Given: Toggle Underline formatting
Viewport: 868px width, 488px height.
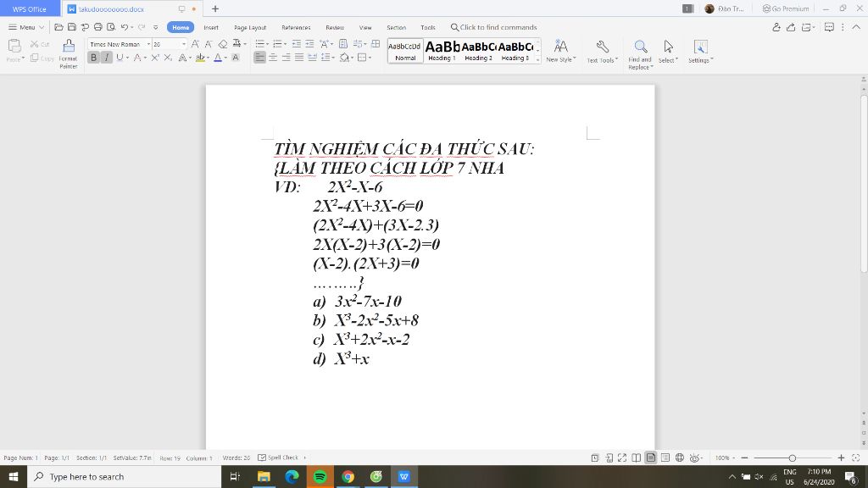Looking at the screenshot, I should (119, 58).
